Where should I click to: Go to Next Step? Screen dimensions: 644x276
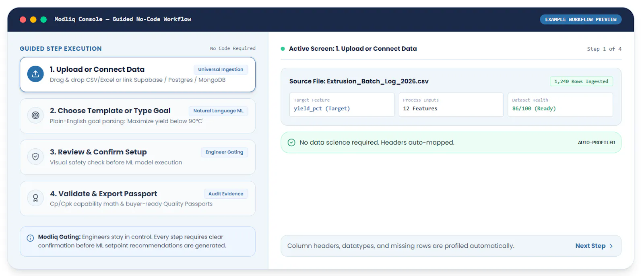point(594,246)
